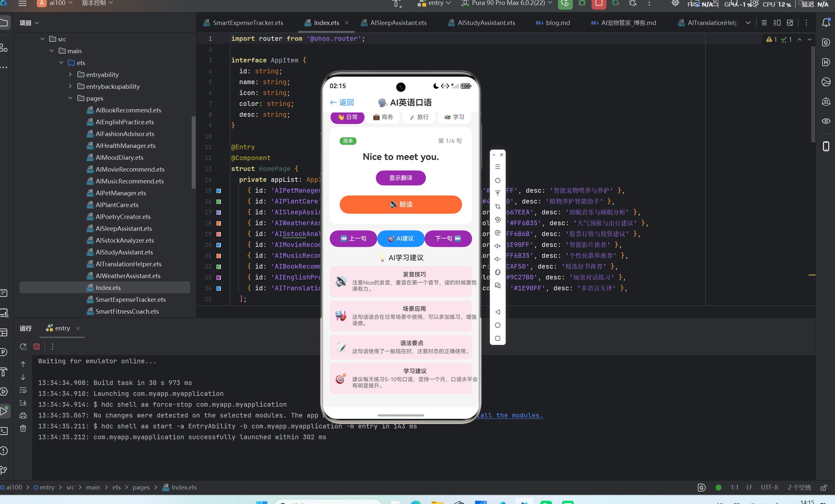835x504 pixels.
Task: Decrease emulator volume
Action: (497, 259)
